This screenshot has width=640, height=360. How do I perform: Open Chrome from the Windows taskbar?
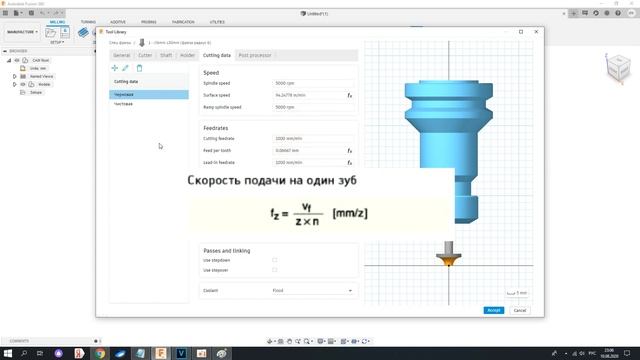pyautogui.click(x=100, y=353)
